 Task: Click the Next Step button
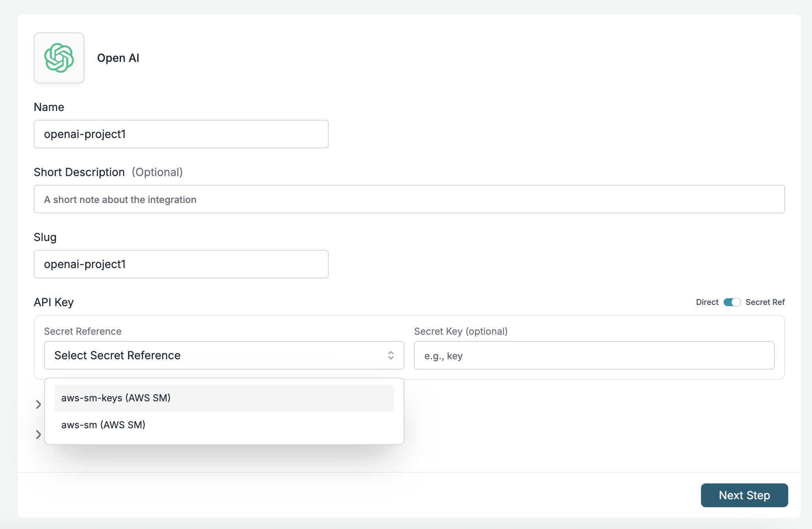(744, 495)
